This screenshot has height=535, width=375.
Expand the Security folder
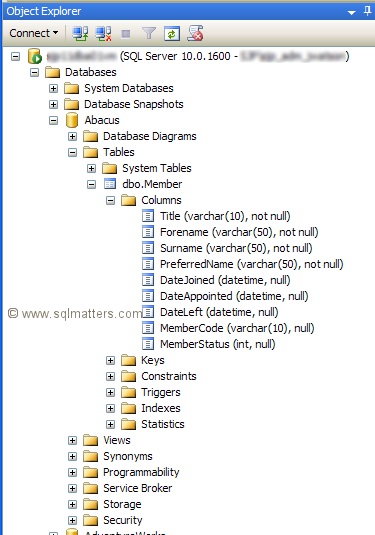pyautogui.click(x=72, y=521)
